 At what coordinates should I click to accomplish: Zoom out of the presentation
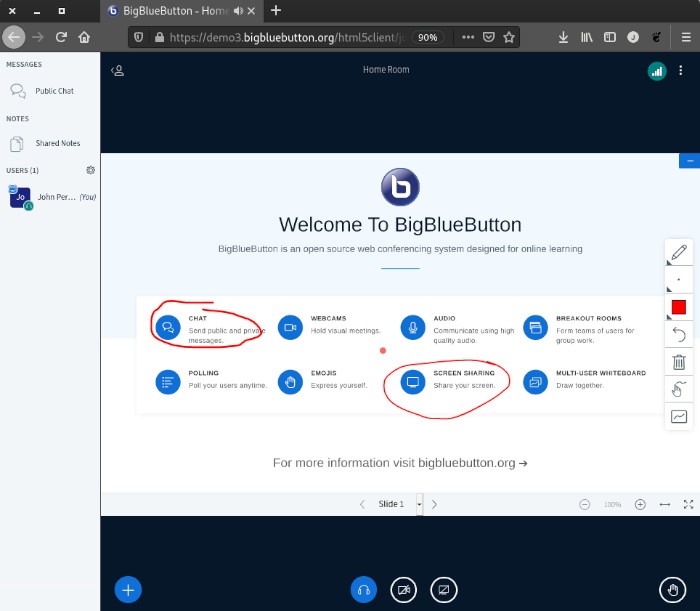tap(584, 504)
